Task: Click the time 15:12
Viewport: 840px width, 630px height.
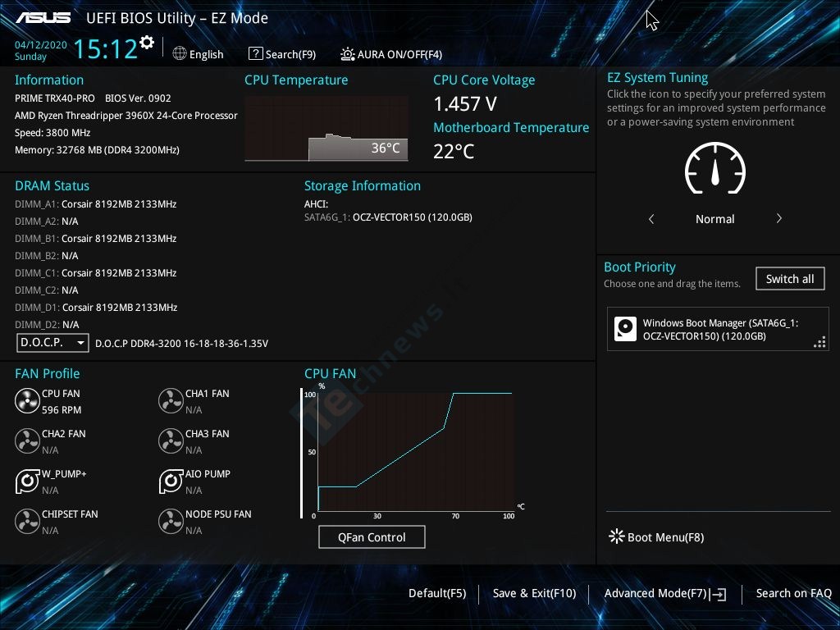Action: click(105, 48)
